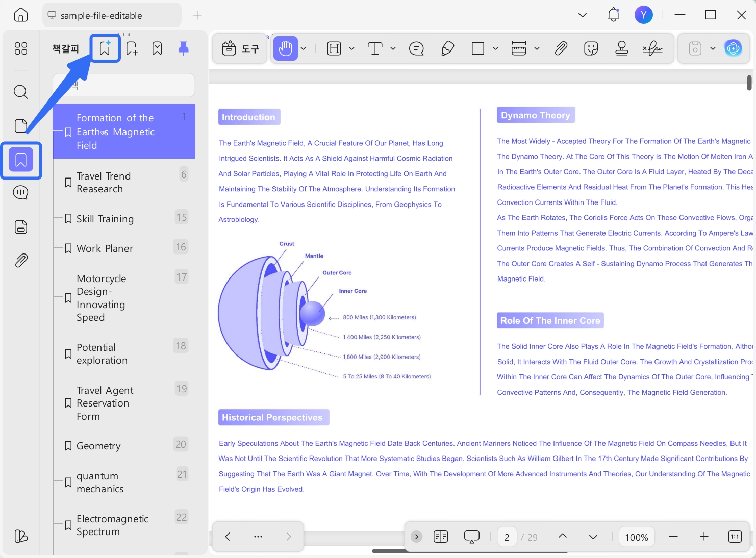This screenshot has width=756, height=558.
Task: Toggle the two-page reading view
Action: [x=441, y=537]
